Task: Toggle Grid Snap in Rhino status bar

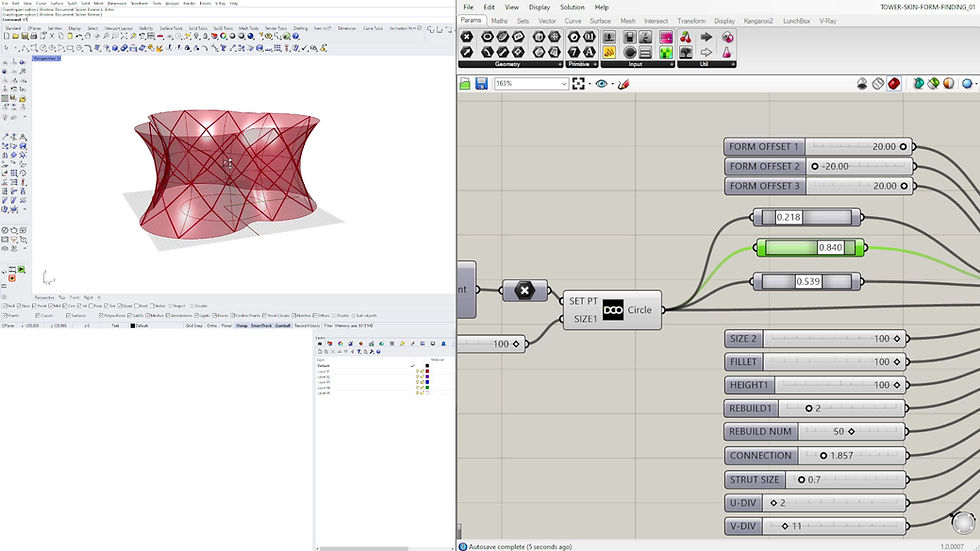Action: coord(194,325)
